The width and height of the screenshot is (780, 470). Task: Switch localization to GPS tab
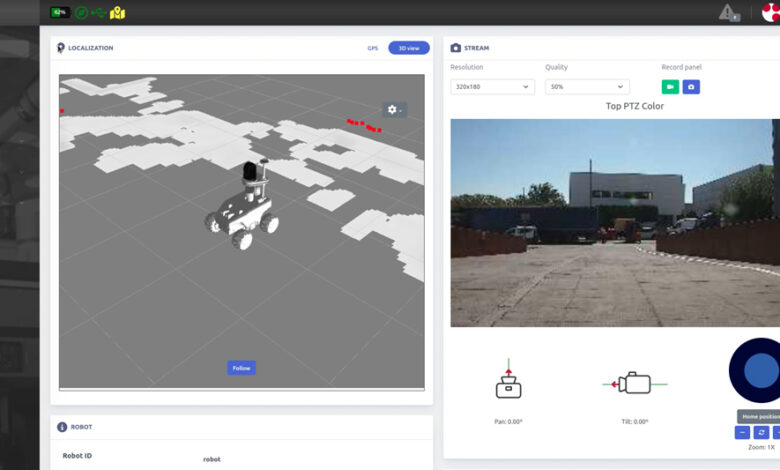(x=373, y=48)
